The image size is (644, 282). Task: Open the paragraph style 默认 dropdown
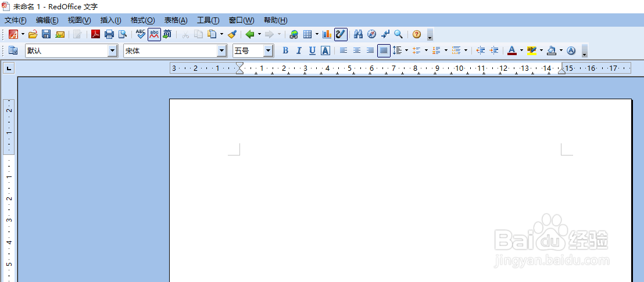[113, 51]
